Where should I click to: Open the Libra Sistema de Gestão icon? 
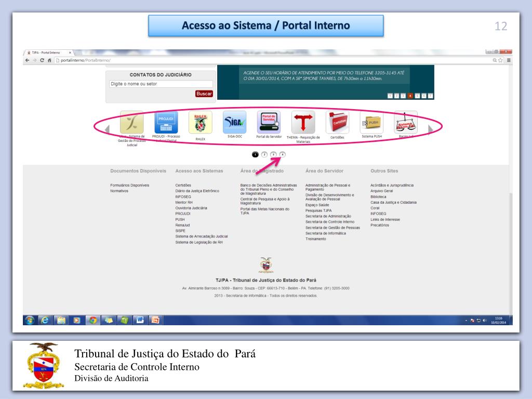click(131, 122)
